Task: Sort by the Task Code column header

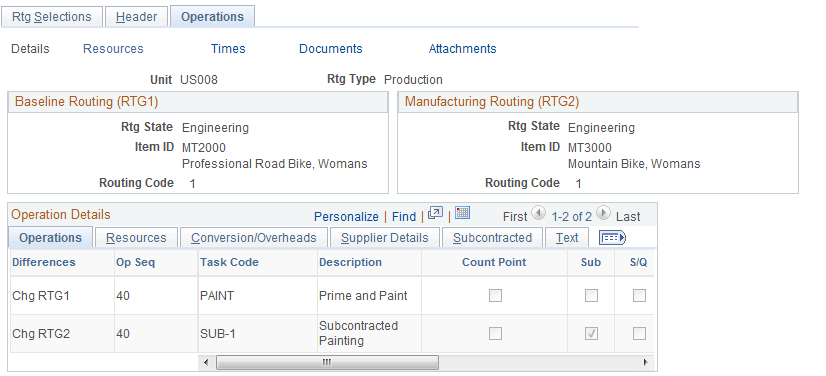Action: pos(229,262)
